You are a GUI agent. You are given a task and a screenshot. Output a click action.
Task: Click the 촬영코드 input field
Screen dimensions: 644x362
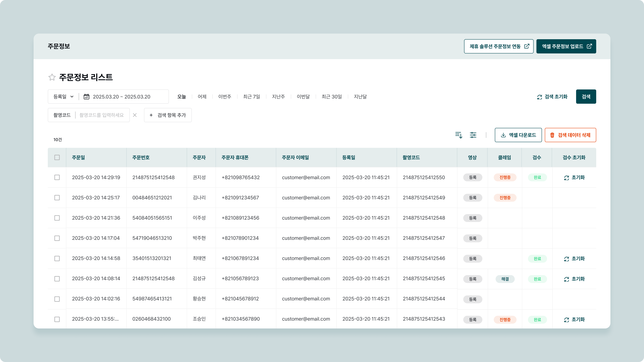tap(101, 115)
